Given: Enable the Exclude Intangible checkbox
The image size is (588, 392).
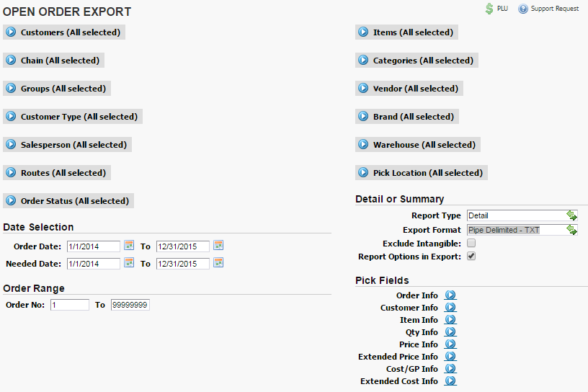Looking at the screenshot, I should coord(471,243).
